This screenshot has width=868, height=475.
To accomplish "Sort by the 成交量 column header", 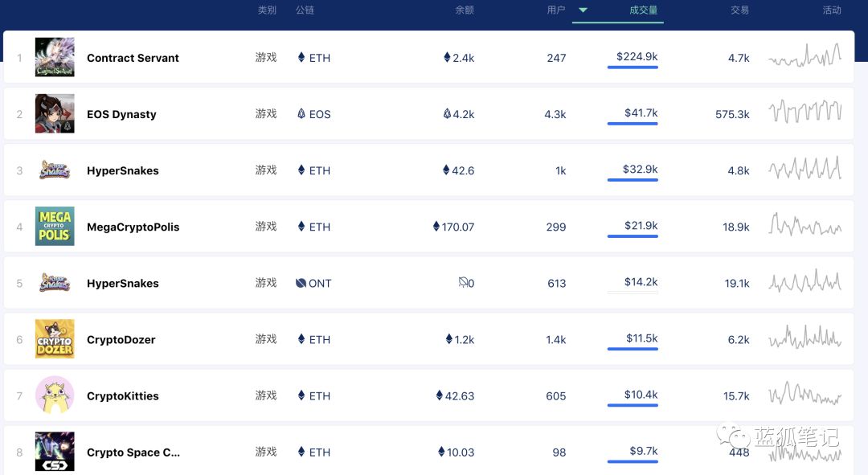I will point(643,10).
